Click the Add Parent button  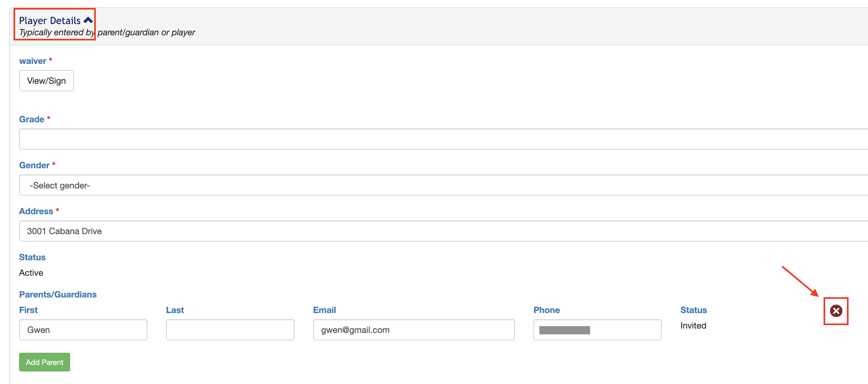tap(44, 362)
